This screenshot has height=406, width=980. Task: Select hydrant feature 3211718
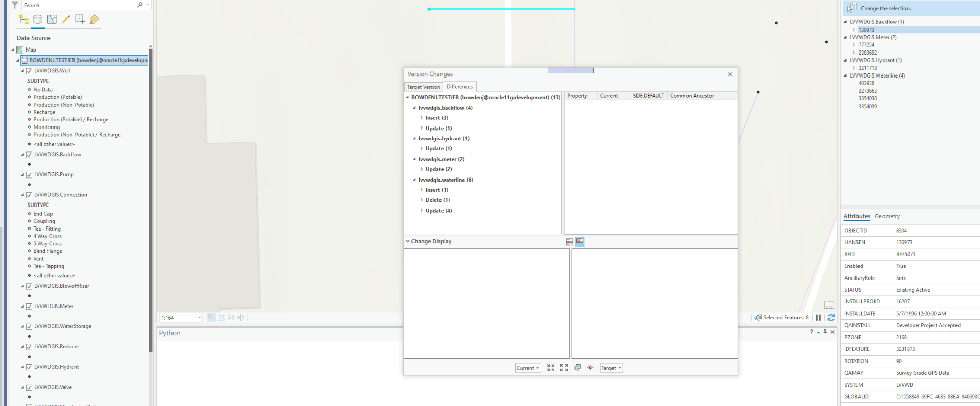click(x=868, y=68)
